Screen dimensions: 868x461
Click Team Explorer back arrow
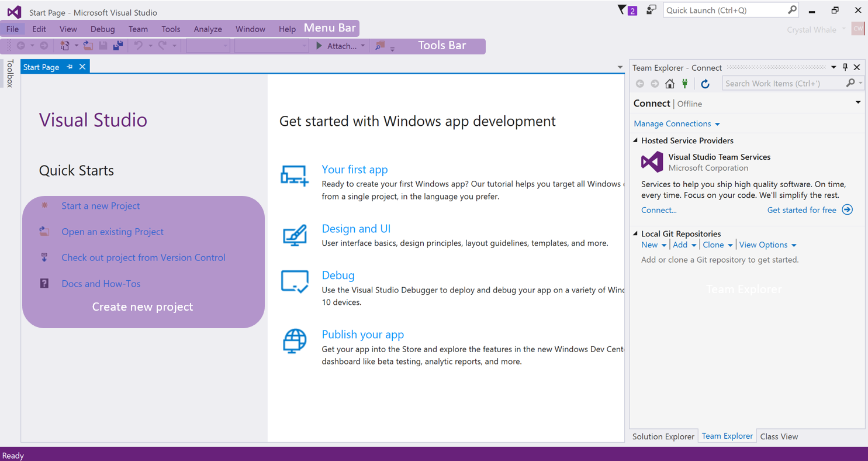[640, 84]
